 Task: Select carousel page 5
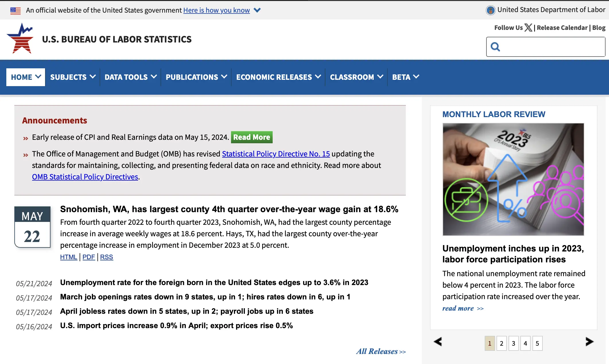click(x=537, y=343)
